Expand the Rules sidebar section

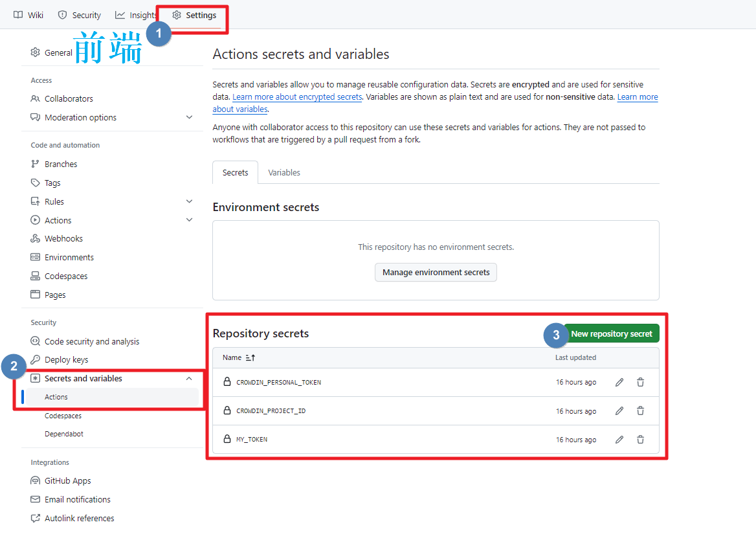pos(189,201)
